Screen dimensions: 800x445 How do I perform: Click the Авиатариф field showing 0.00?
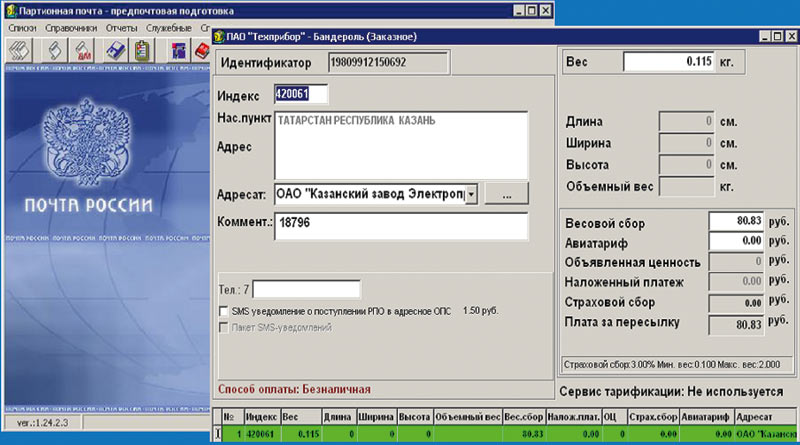(736, 241)
